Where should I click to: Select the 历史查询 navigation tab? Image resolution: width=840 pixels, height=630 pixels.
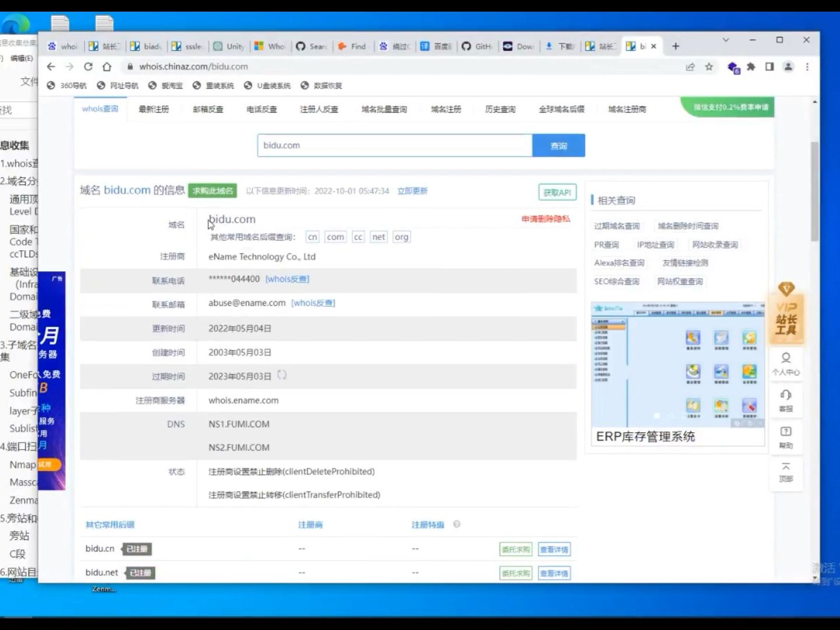(x=500, y=109)
